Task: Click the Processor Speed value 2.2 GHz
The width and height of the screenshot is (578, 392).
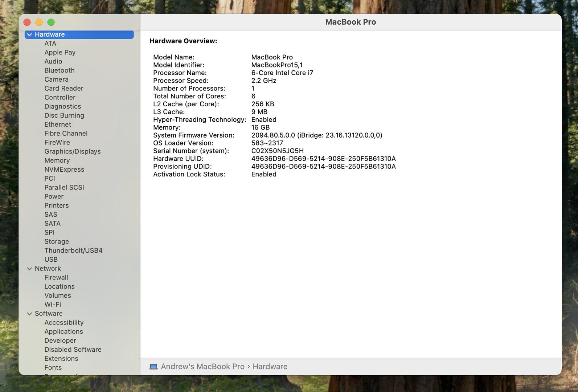Action: pos(264,81)
